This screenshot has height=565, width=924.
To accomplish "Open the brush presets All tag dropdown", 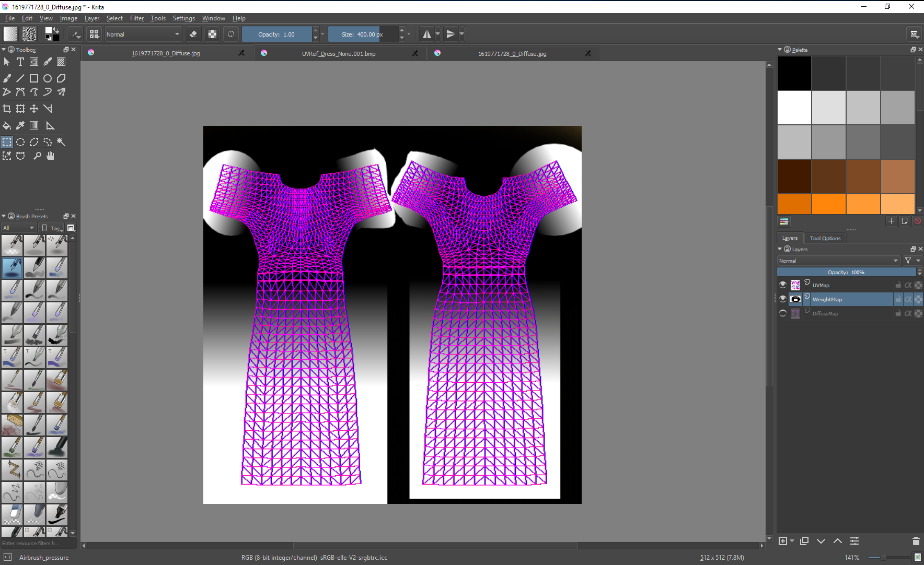I will tap(19, 228).
